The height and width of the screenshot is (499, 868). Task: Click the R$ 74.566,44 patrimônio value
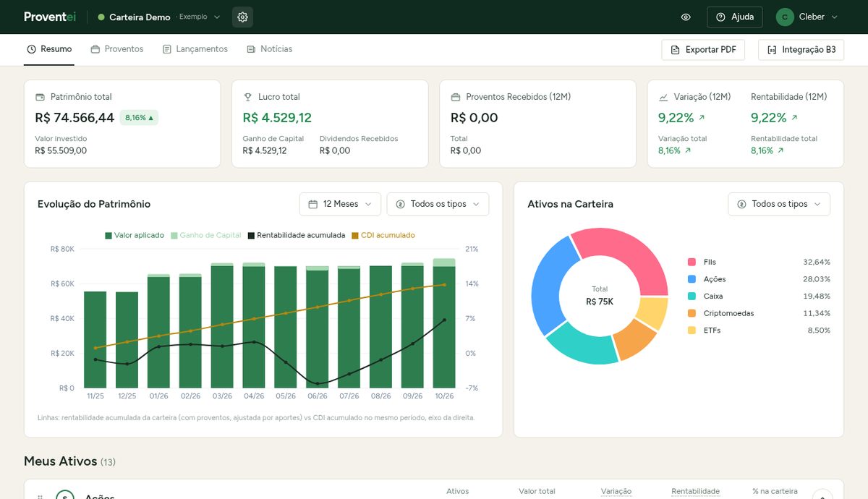[x=75, y=118]
